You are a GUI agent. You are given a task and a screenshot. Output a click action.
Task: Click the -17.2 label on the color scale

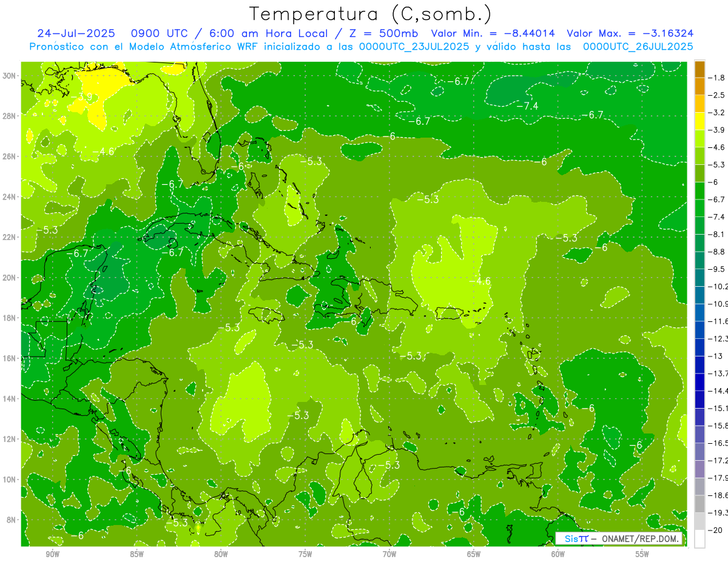coord(718,460)
